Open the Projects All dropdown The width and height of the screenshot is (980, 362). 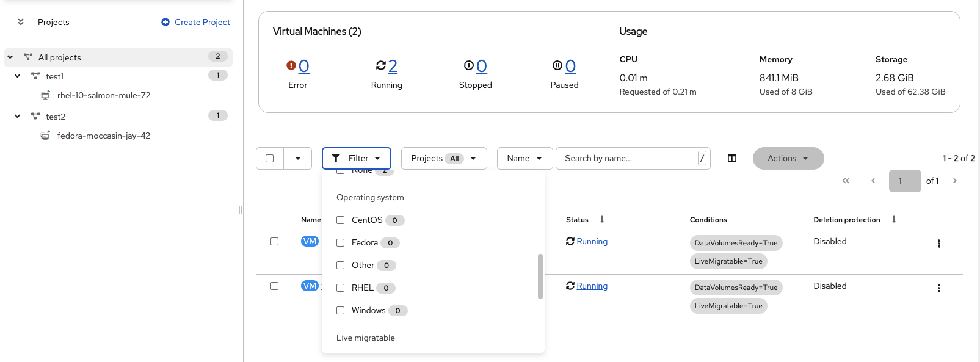coord(443,158)
